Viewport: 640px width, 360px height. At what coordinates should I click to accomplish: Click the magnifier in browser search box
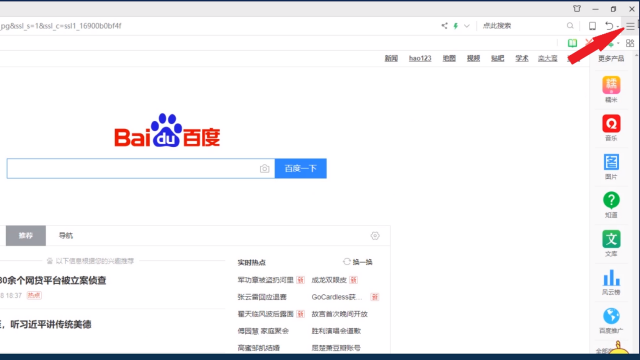click(x=570, y=26)
